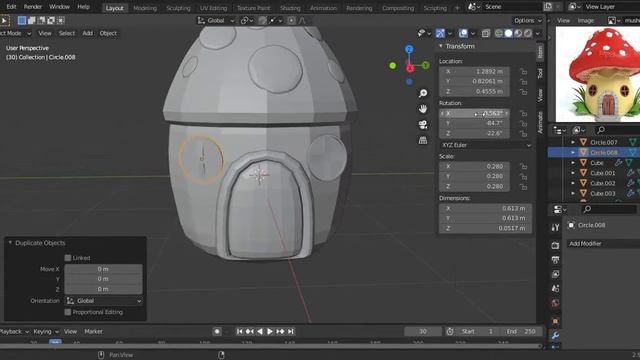Select the Circle.008 outliner row
640x360 pixels.
pos(594,153)
